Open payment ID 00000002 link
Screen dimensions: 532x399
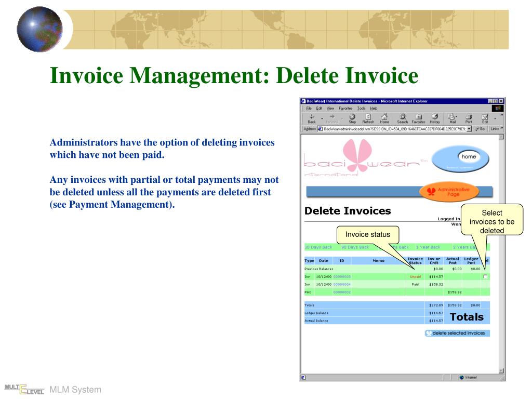pyautogui.click(x=342, y=292)
